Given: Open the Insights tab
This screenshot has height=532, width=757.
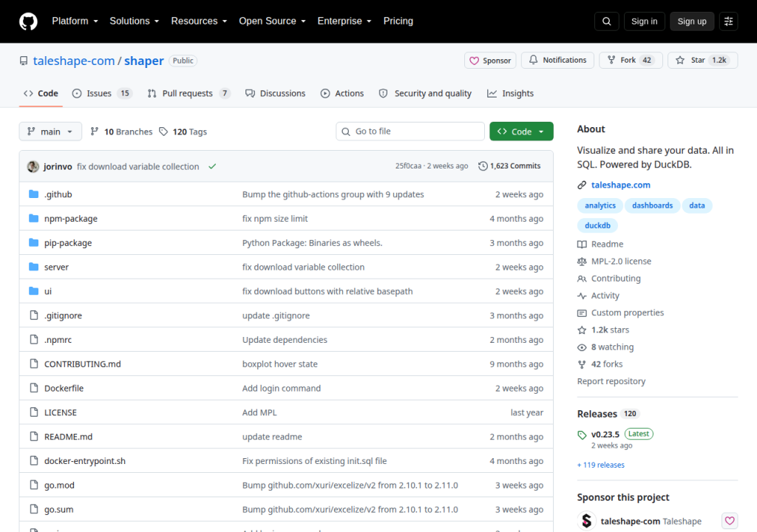Looking at the screenshot, I should click(x=510, y=94).
